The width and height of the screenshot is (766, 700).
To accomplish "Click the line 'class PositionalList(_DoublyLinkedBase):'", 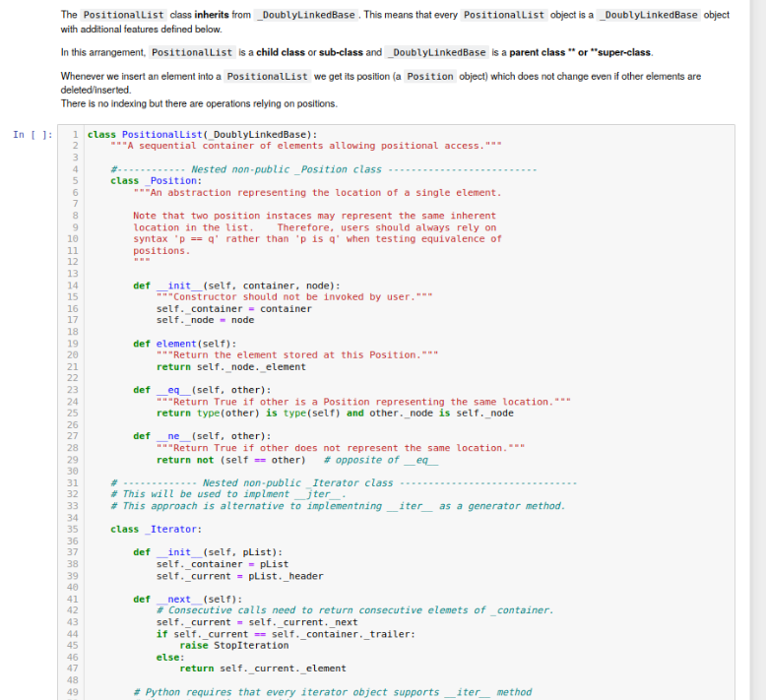I will pos(202,135).
